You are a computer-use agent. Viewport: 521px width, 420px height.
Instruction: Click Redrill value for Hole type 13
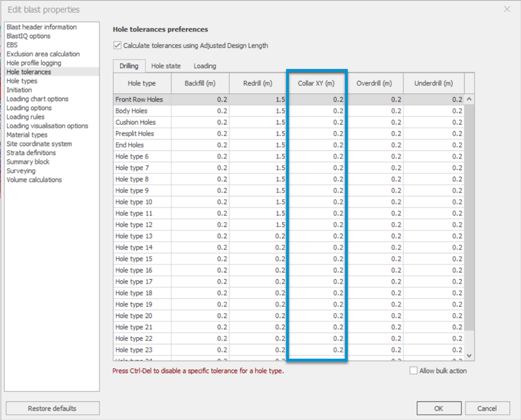tap(258, 236)
